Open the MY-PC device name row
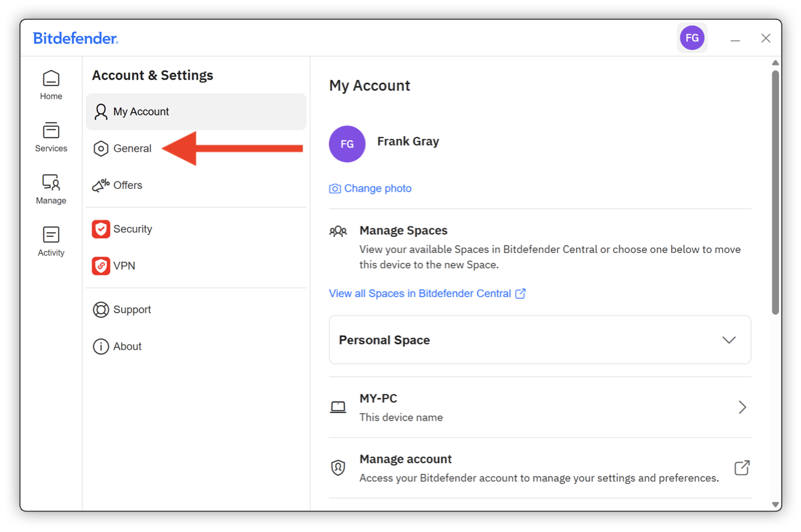The width and height of the screenshot is (801, 532). pos(540,407)
